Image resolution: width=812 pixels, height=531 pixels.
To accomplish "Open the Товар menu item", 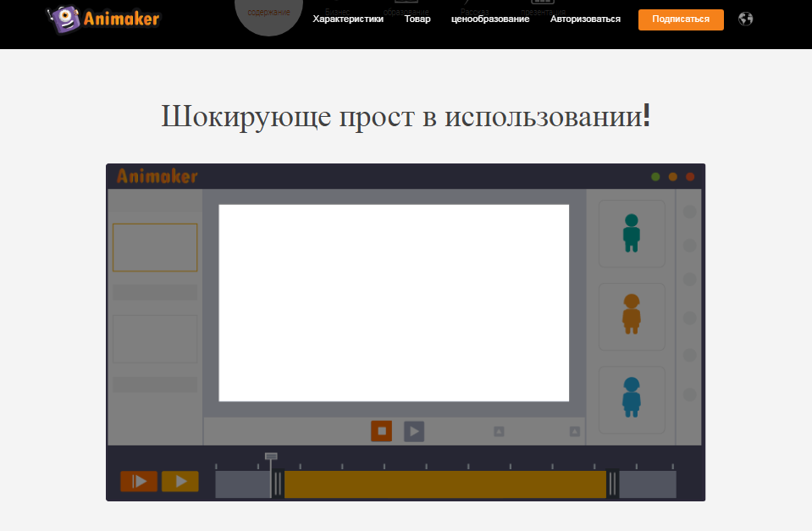I will click(x=417, y=19).
